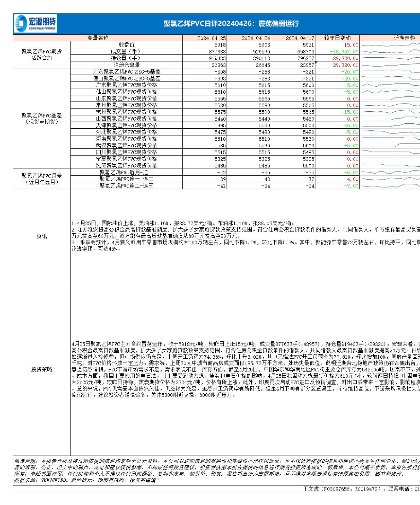The height and width of the screenshot is (505, 420).
Task: Select the 资讯 section label
Action: tap(42, 236)
